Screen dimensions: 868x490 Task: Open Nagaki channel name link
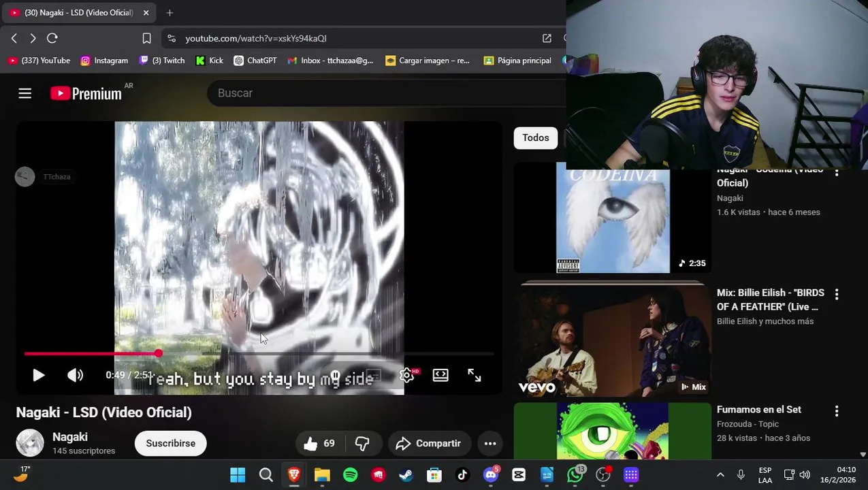click(70, 437)
